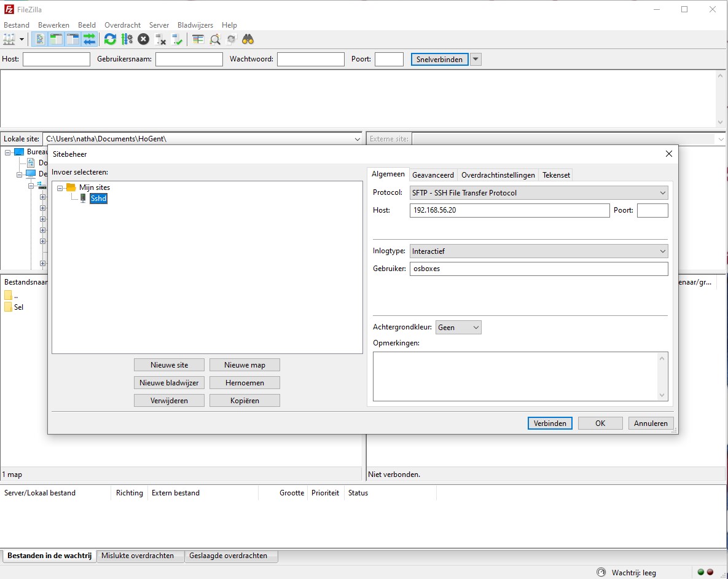Open the Achtergrondkleur dropdown
The image size is (728, 579).
point(458,327)
